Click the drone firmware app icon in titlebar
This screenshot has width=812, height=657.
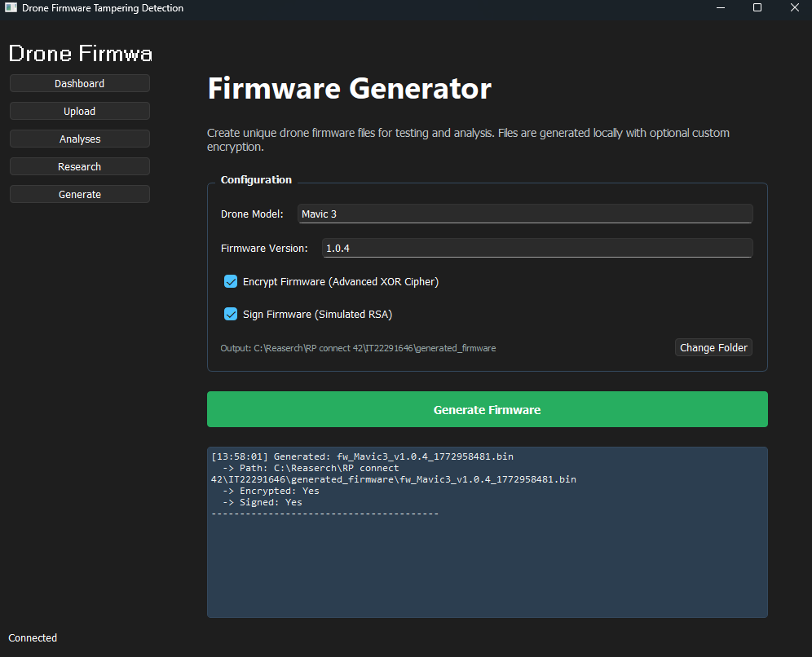point(10,7)
